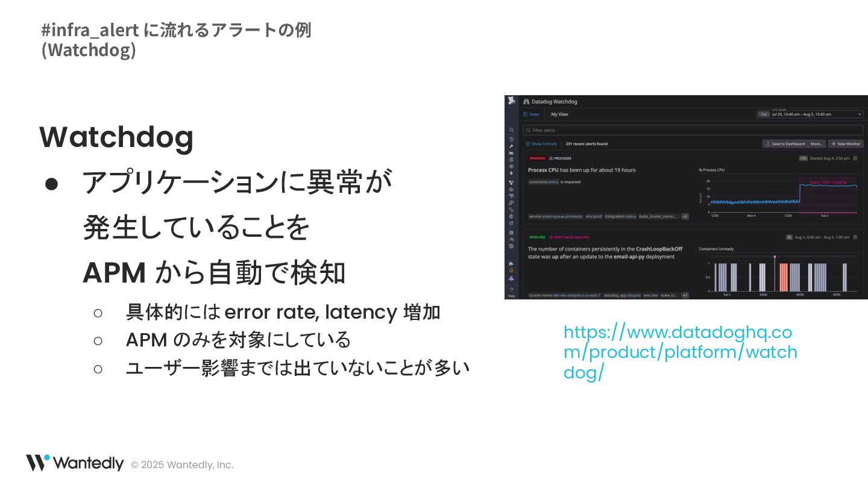Open the datadoghq.com watchdog link
868x488 pixels.
point(680,352)
